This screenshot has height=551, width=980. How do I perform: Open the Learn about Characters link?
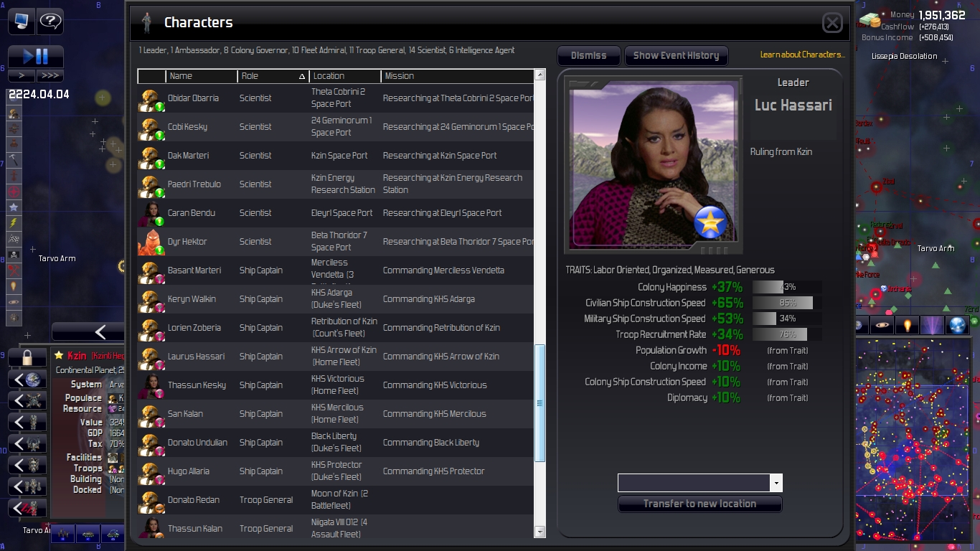pyautogui.click(x=803, y=55)
